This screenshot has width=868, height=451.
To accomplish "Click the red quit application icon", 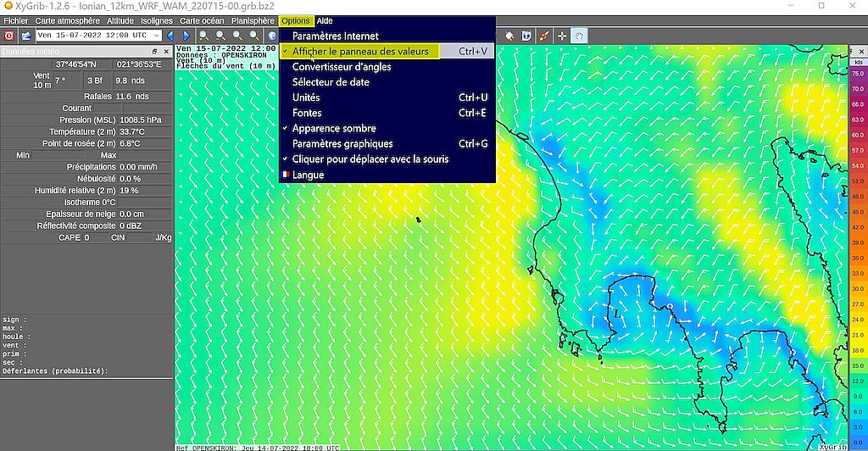I will [9, 36].
